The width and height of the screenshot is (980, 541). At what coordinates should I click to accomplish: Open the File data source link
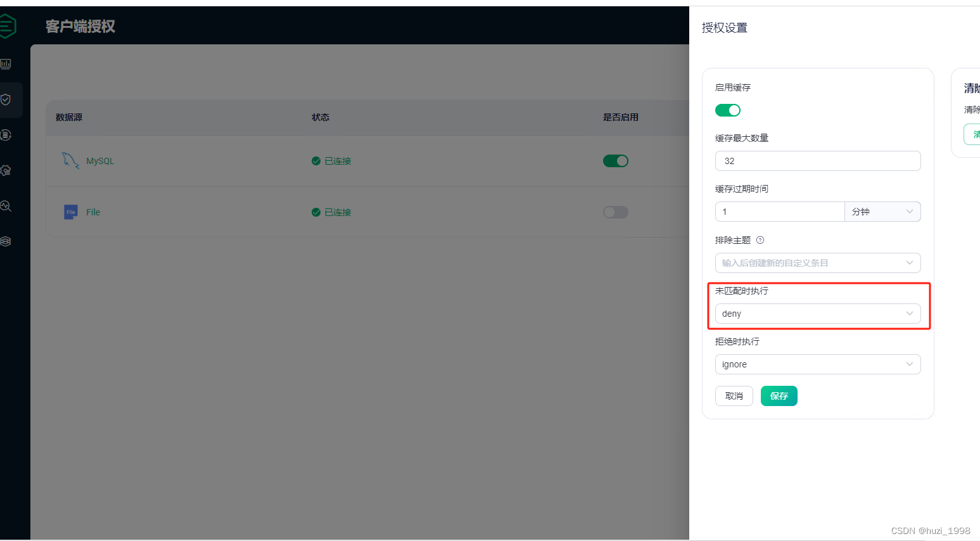[x=93, y=212]
